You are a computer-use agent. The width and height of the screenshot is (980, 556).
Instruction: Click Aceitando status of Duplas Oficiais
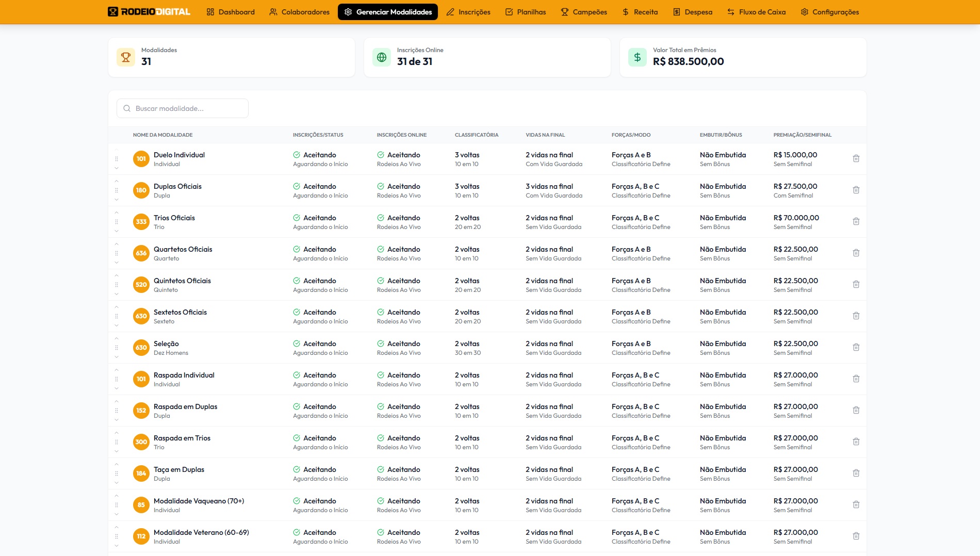click(x=315, y=186)
